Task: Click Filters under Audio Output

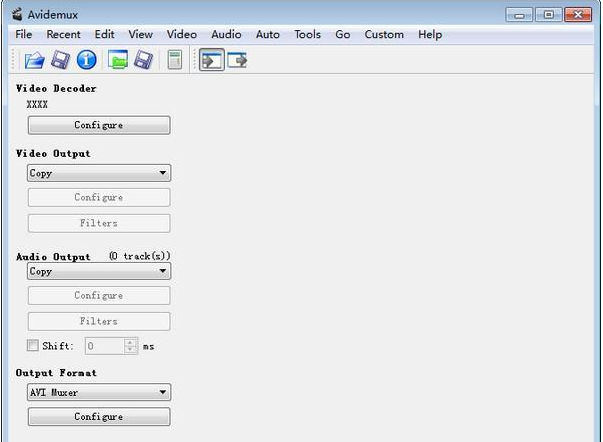Action: click(x=99, y=321)
